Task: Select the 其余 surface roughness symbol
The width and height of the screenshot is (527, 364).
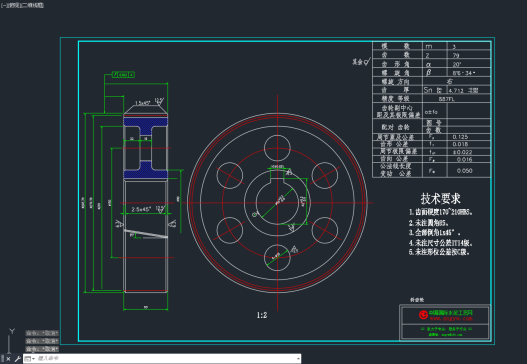Action: [362, 62]
